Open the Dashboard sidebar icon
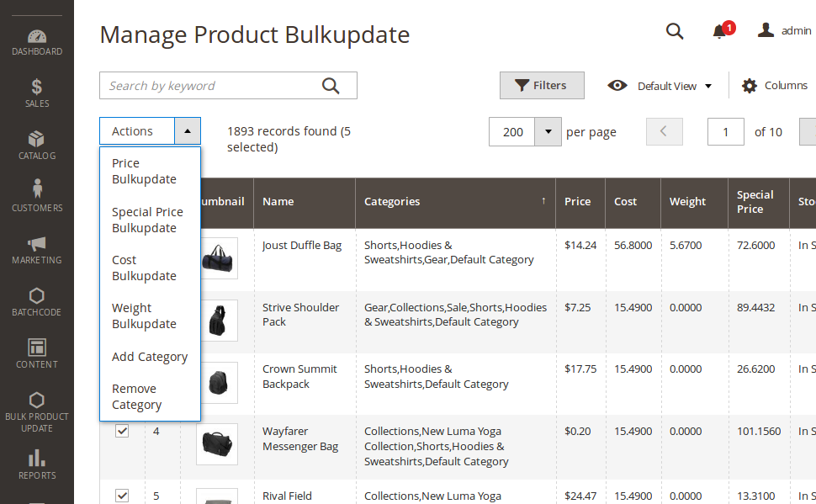816x504 pixels. coord(36,42)
